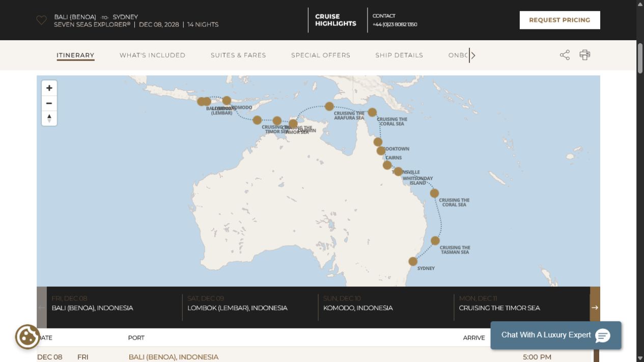The image size is (644, 362).
Task: Zoom out on the map
Action: (x=49, y=103)
